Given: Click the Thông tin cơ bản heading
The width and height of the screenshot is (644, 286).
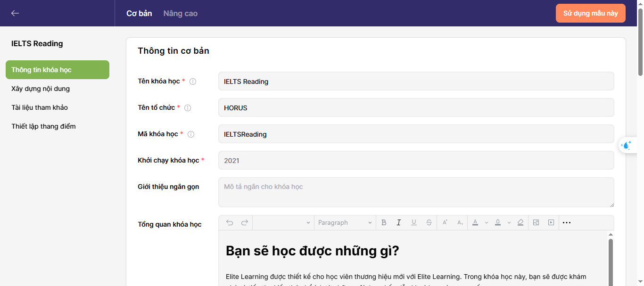Looking at the screenshot, I should [173, 51].
